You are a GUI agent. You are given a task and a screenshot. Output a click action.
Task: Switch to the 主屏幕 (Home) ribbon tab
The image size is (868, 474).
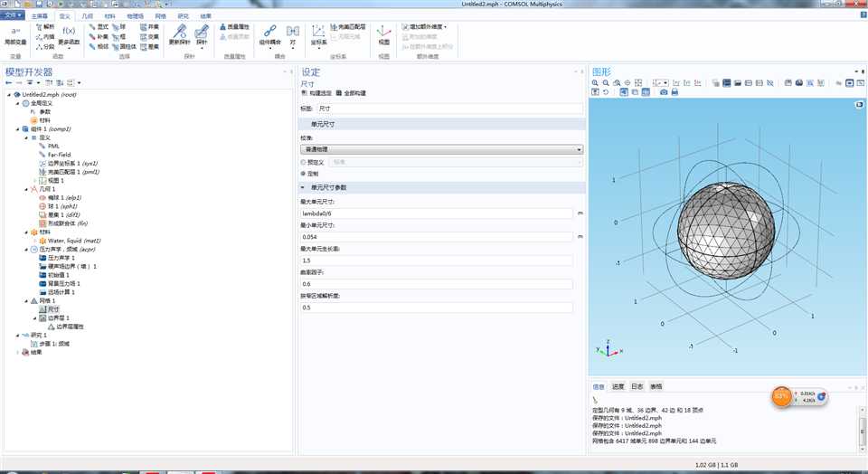point(39,16)
